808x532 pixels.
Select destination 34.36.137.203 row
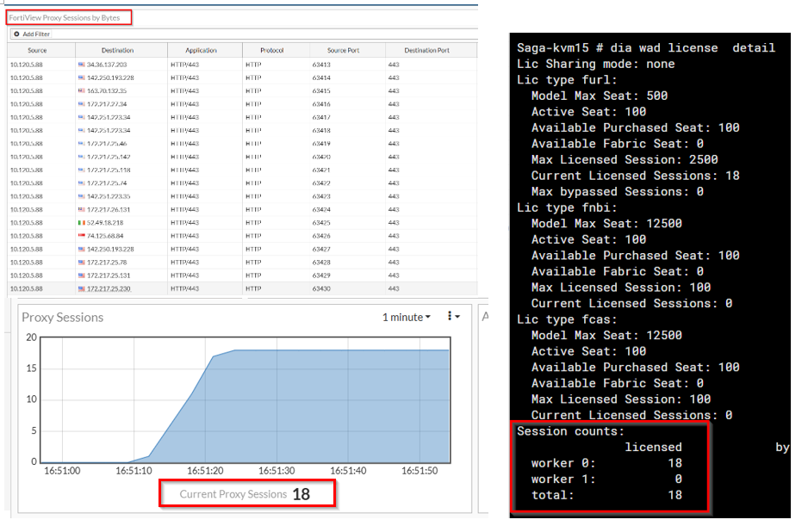[242, 65]
